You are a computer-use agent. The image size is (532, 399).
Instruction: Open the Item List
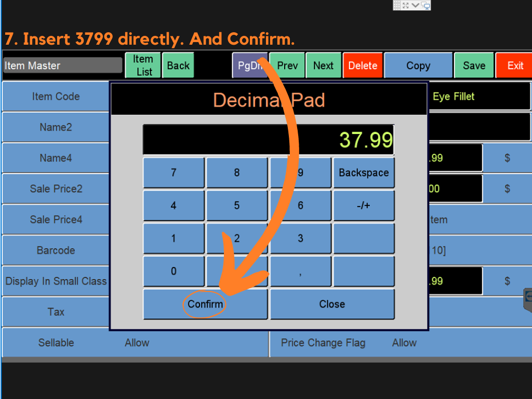[143, 65]
